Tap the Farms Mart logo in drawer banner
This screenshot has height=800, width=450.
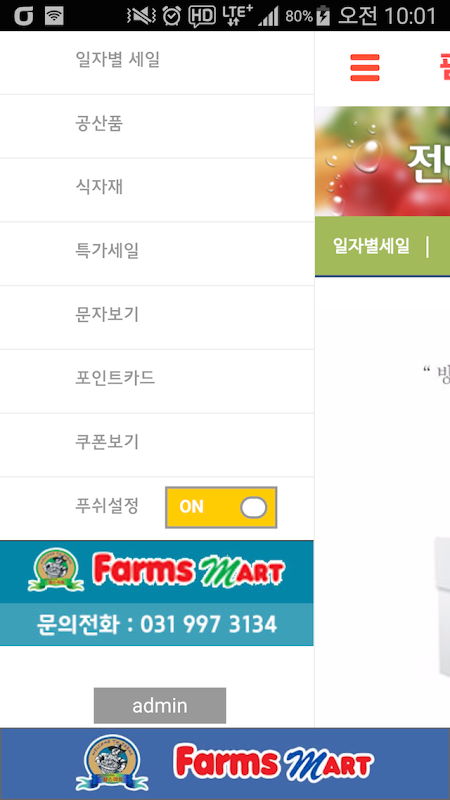tap(157, 570)
